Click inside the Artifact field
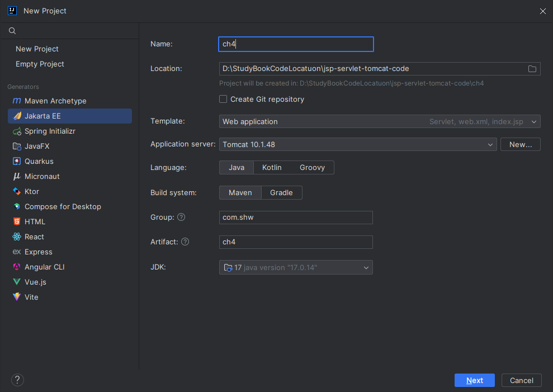 [296, 242]
